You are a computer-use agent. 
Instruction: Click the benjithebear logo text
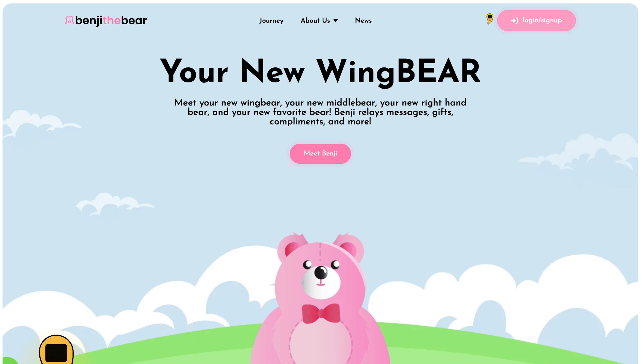pyautogui.click(x=111, y=21)
